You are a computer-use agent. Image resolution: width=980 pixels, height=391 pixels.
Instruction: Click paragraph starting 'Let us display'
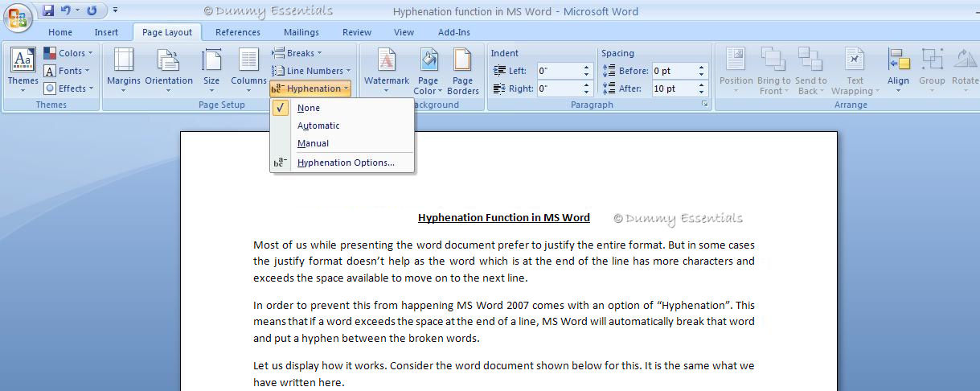click(x=504, y=374)
